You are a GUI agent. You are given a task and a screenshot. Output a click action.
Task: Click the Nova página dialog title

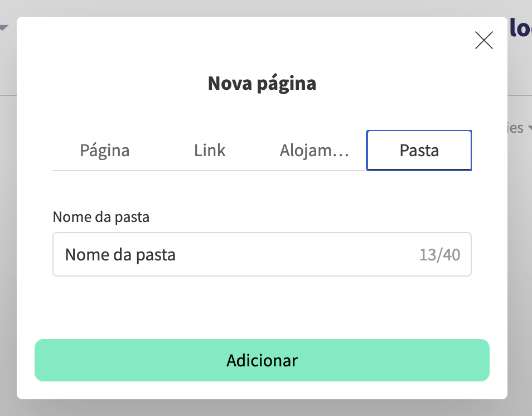point(262,83)
